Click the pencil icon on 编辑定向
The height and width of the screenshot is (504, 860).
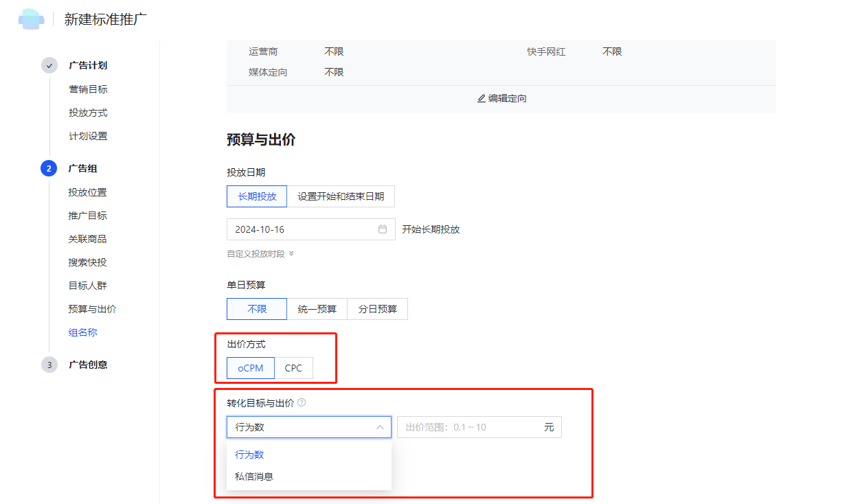tap(481, 98)
